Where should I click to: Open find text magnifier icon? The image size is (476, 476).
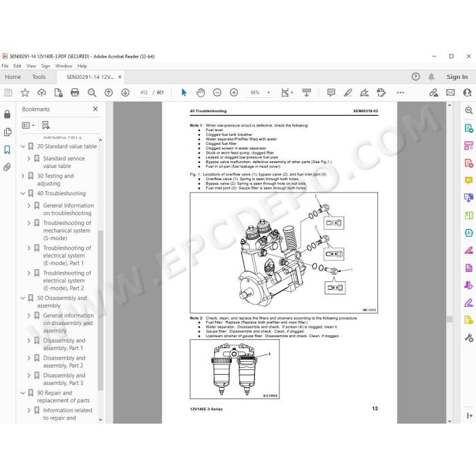[92, 92]
